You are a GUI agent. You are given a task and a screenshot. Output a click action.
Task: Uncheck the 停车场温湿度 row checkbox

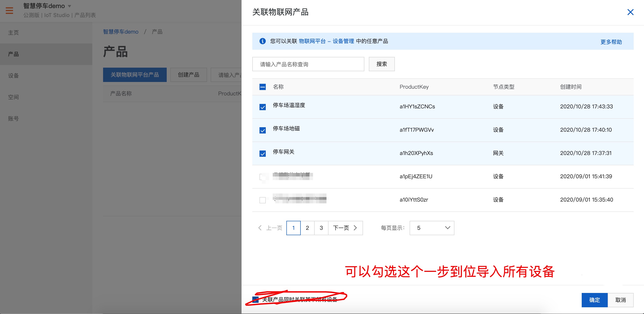(x=262, y=107)
